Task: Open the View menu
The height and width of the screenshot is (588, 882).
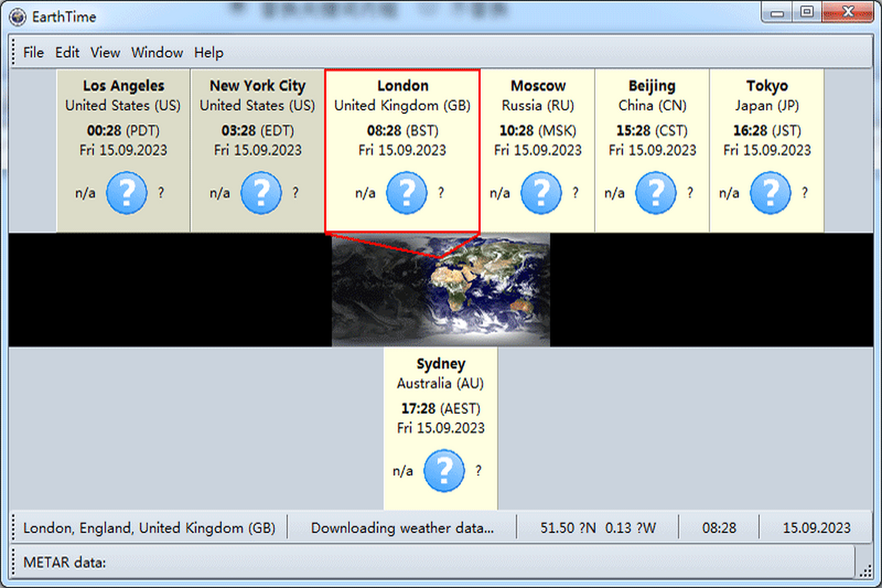Action: point(105,52)
